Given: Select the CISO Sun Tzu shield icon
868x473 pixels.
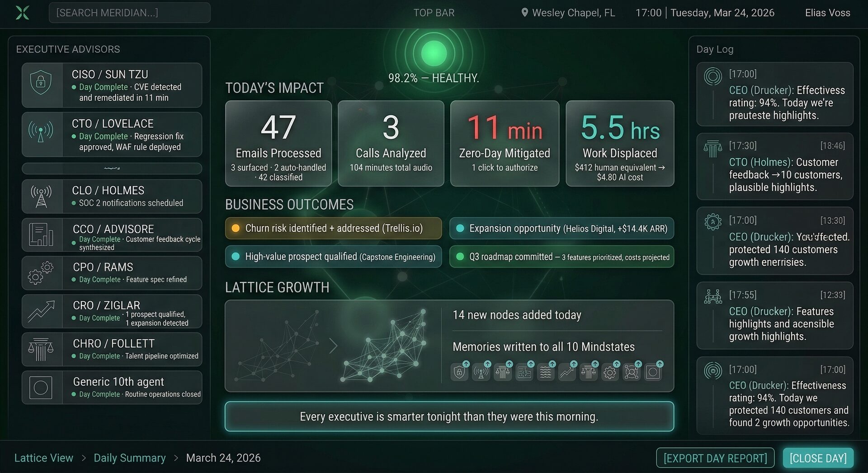Looking at the screenshot, I should coord(41,82).
